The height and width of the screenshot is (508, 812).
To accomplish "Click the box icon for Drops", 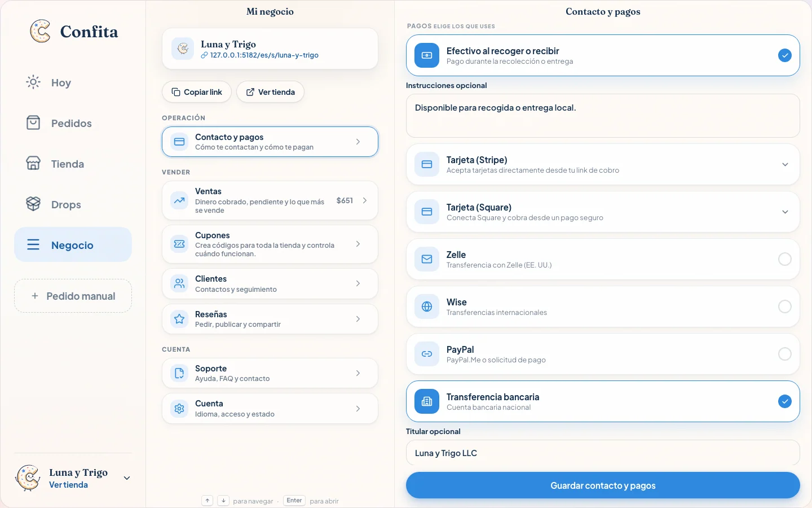I will tap(33, 204).
